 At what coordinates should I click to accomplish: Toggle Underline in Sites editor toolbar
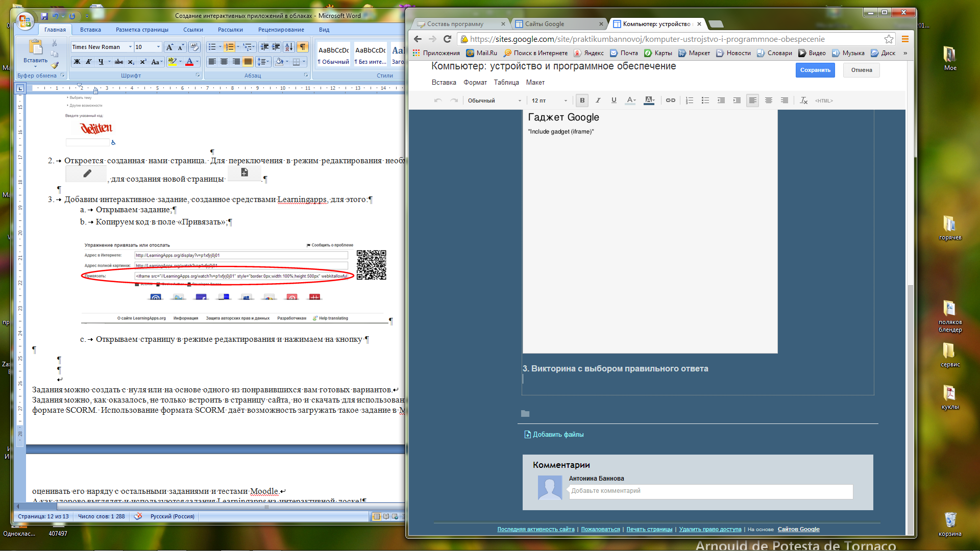[614, 101]
